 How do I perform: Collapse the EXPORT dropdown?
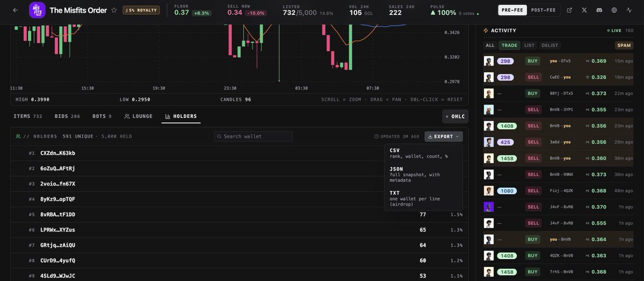(443, 136)
